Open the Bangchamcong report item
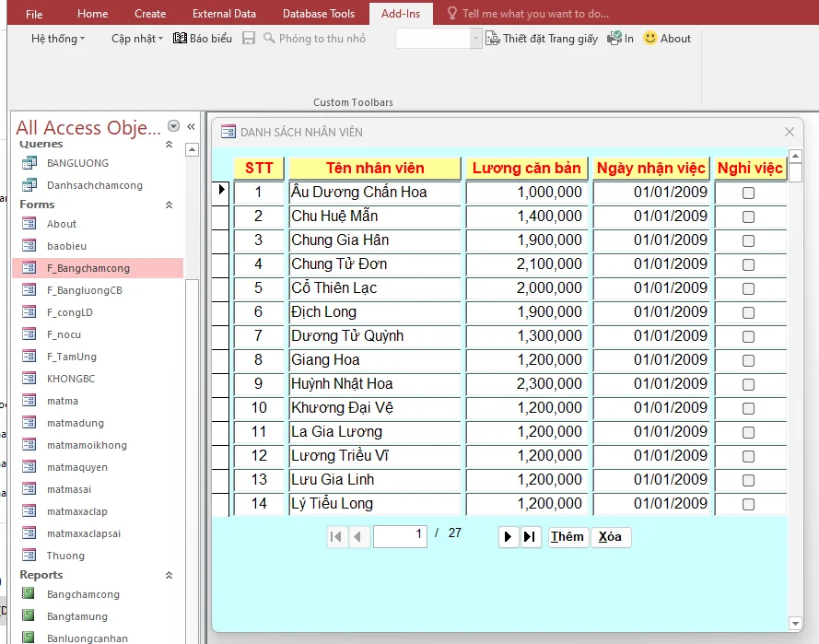The width and height of the screenshot is (819, 644). pos(83,594)
